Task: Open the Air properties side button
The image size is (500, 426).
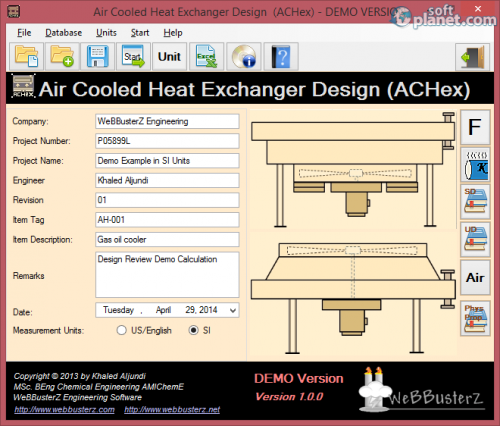Action: [x=475, y=277]
